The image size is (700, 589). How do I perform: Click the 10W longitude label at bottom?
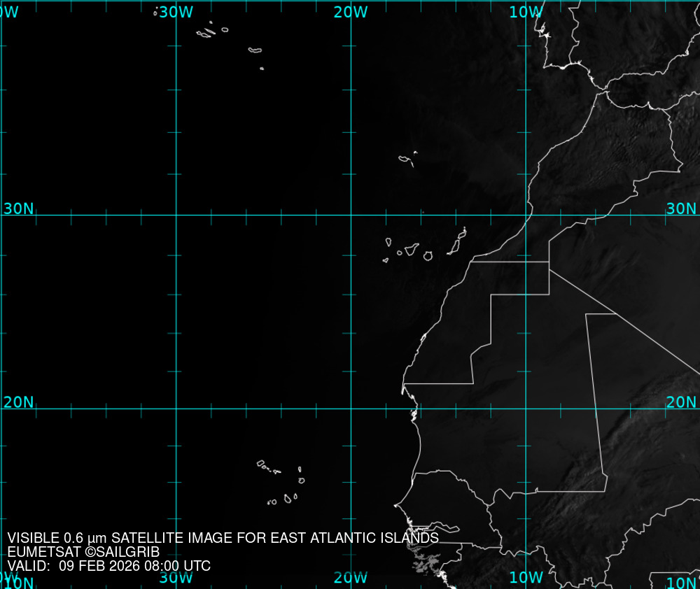526,578
